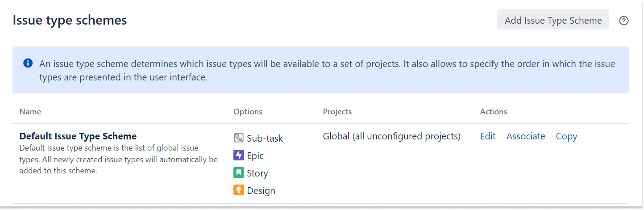Click the green Story bookmark icon
This screenshot has width=644, height=210.
point(239,173)
